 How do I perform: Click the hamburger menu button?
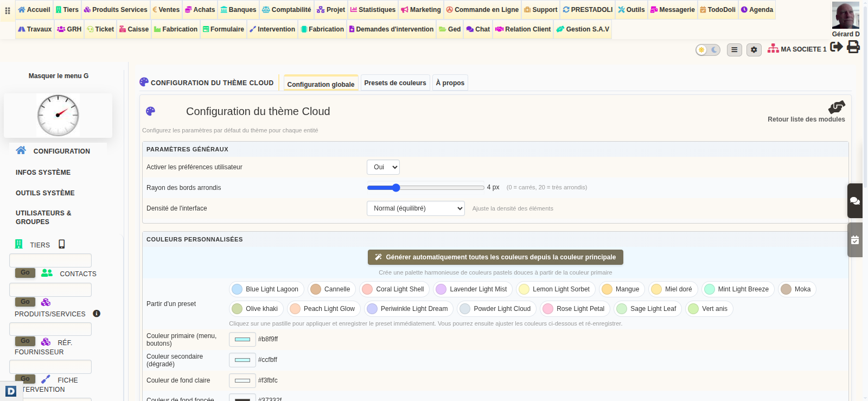pos(735,50)
